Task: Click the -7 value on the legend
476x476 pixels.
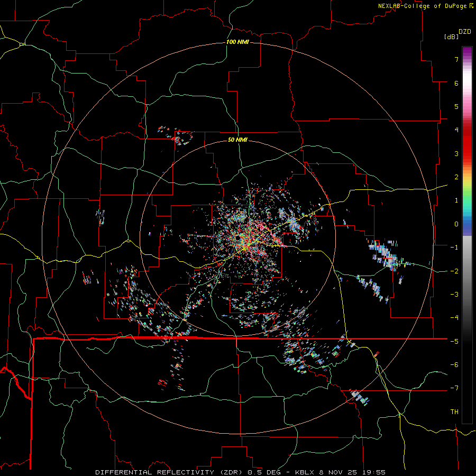Action: [454, 388]
